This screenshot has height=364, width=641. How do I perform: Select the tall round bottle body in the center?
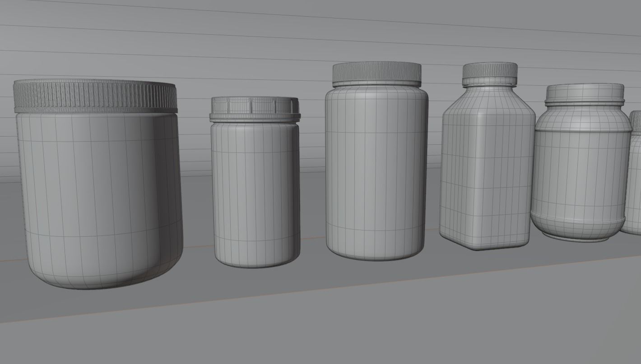376,173
